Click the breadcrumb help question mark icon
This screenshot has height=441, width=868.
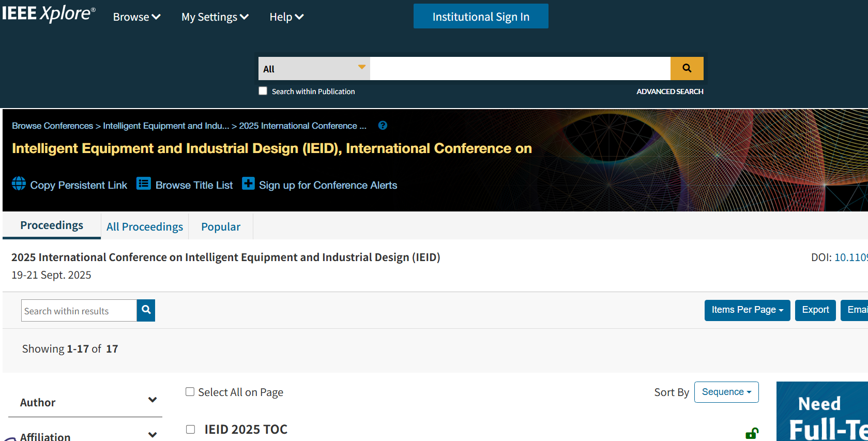[x=383, y=126]
